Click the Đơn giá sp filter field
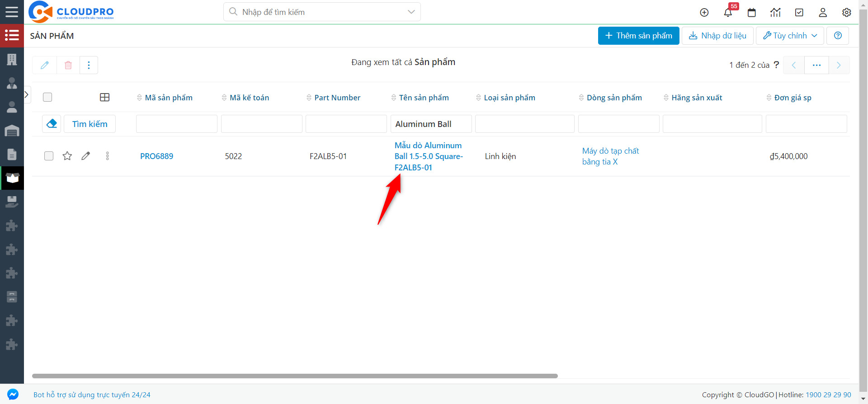Viewport: 868px width, 404px height. point(807,124)
